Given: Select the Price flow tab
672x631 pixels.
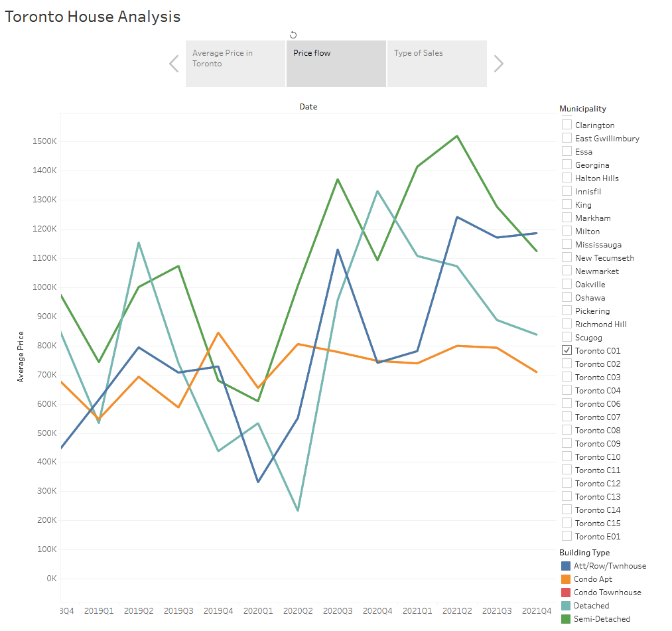Looking at the screenshot, I should click(x=336, y=63).
